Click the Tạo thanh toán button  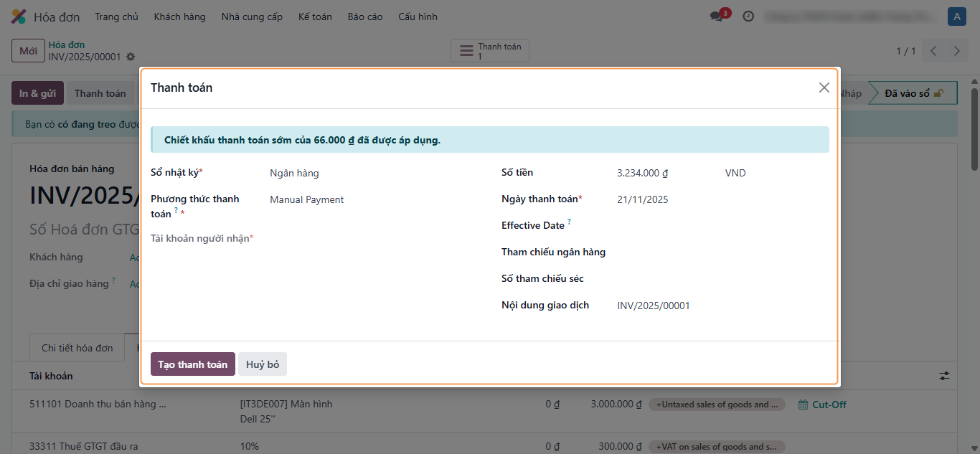[x=192, y=364]
